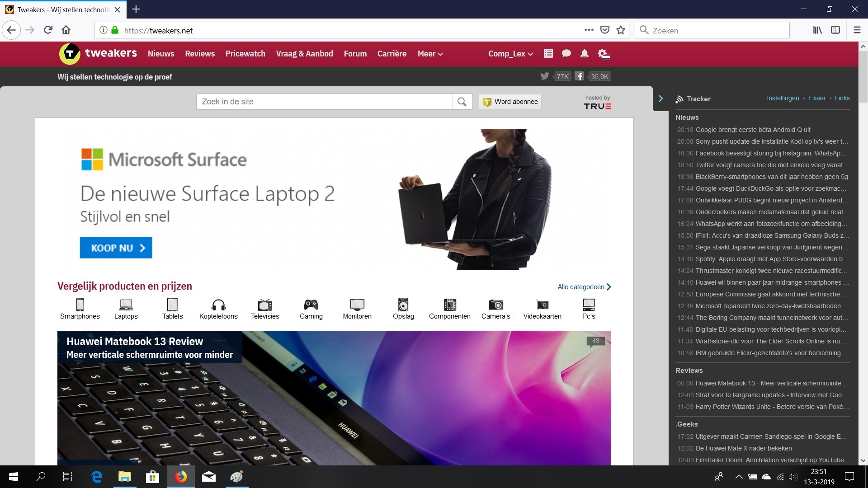
Task: Click the Firefox reload button
Action: [48, 30]
